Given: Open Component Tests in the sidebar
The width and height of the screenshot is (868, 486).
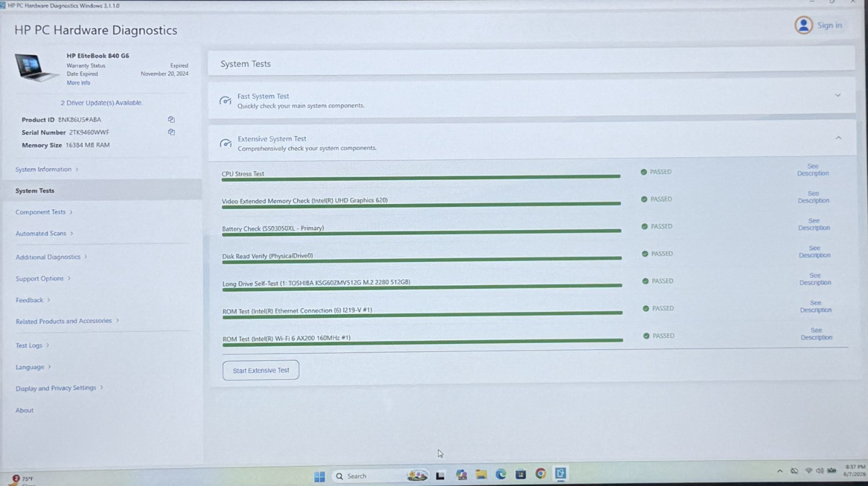Looking at the screenshot, I should 44,212.
